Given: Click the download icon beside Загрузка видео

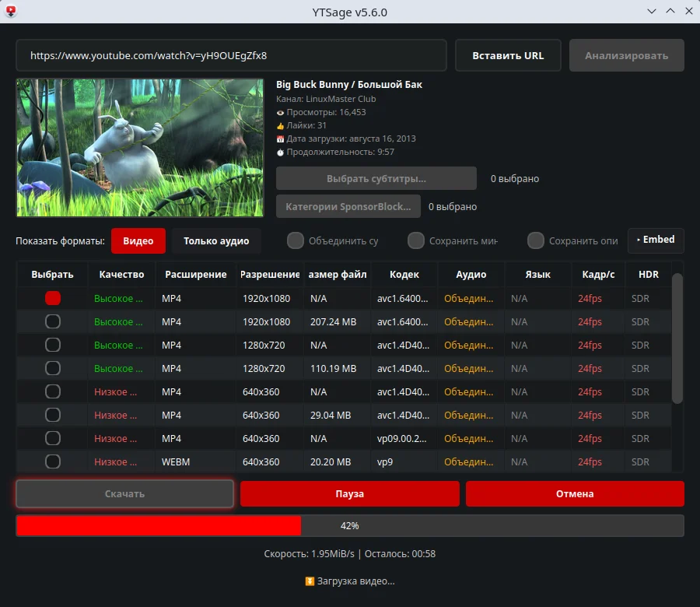Looking at the screenshot, I should pos(310,581).
